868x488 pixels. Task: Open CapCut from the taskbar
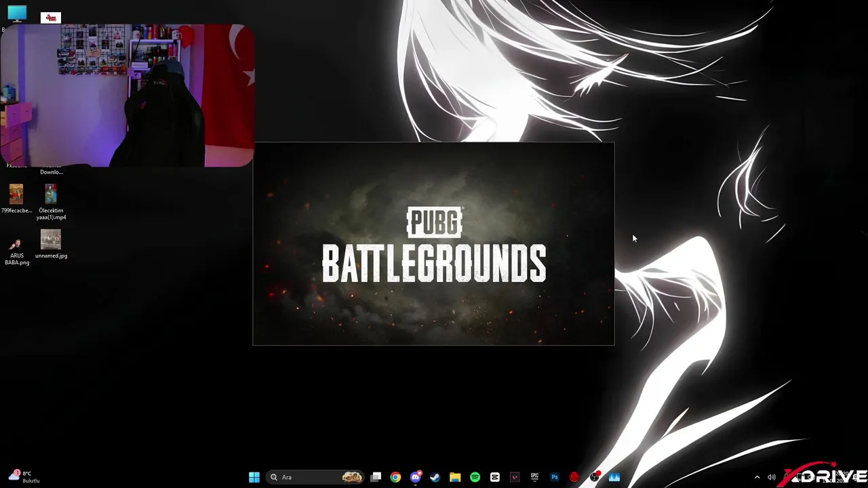[495, 477]
